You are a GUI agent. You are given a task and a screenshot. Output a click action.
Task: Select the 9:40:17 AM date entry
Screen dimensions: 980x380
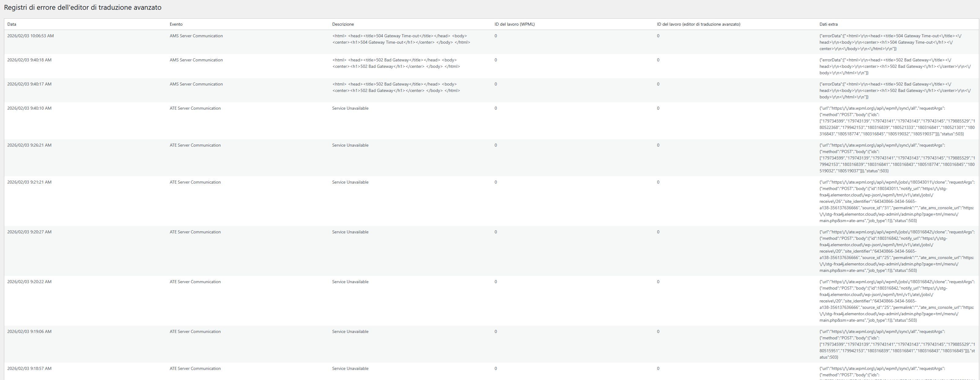point(29,84)
